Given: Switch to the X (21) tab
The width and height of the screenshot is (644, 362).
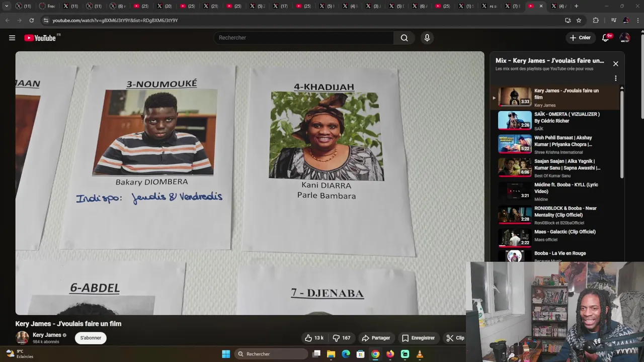Looking at the screenshot, I should coord(210,6).
